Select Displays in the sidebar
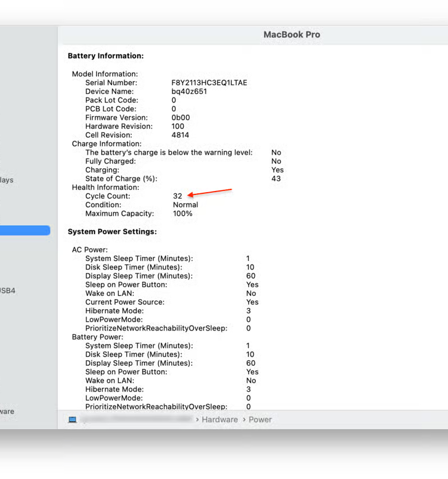 6,180
